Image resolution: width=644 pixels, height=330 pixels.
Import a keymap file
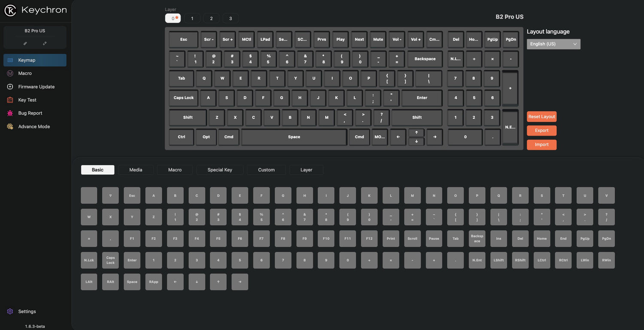point(541,145)
